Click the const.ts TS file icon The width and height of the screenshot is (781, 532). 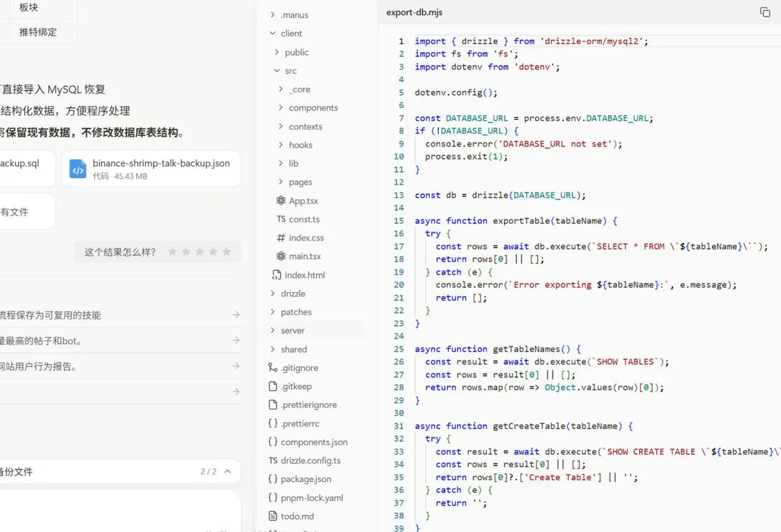(x=281, y=219)
